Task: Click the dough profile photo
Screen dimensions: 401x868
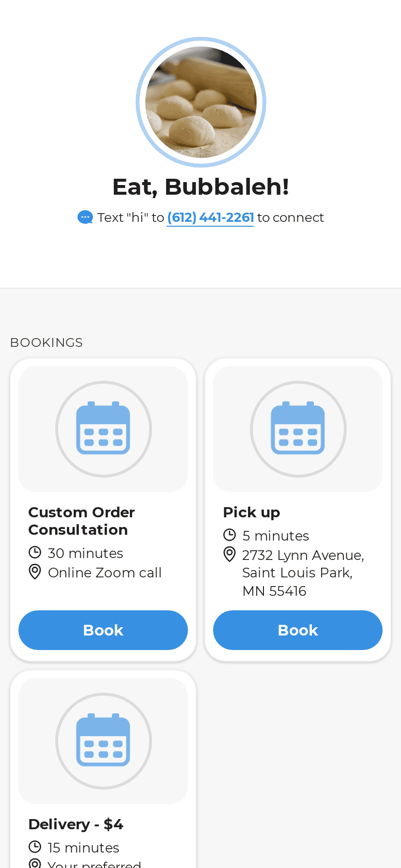Action: pos(200,102)
